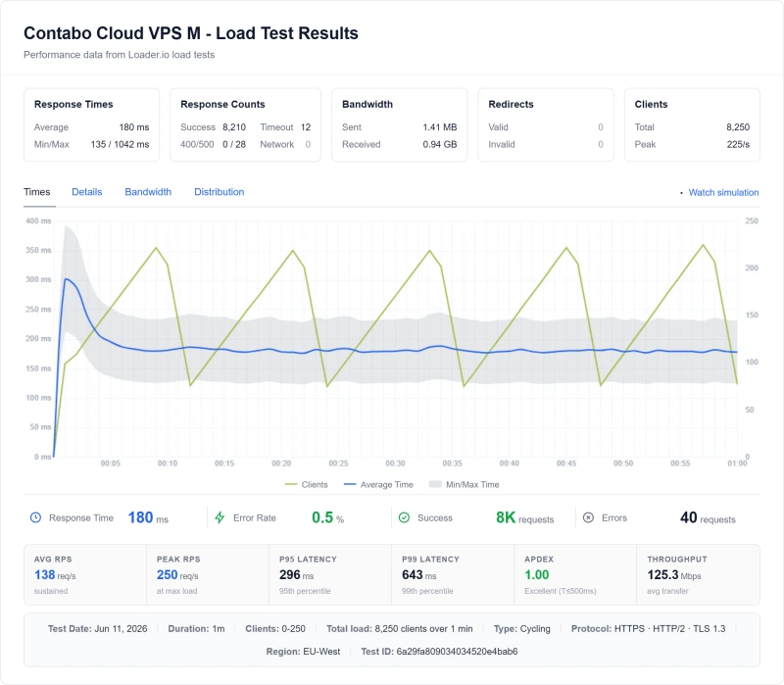The height and width of the screenshot is (685, 784).
Task: Click the Timeout count '12'
Action: 306,127
